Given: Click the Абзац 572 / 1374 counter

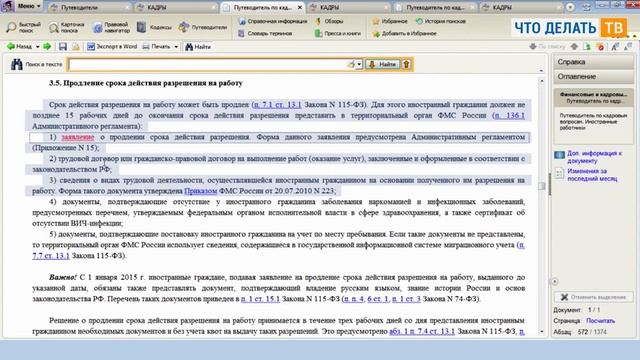Looking at the screenshot, I should (580, 332).
